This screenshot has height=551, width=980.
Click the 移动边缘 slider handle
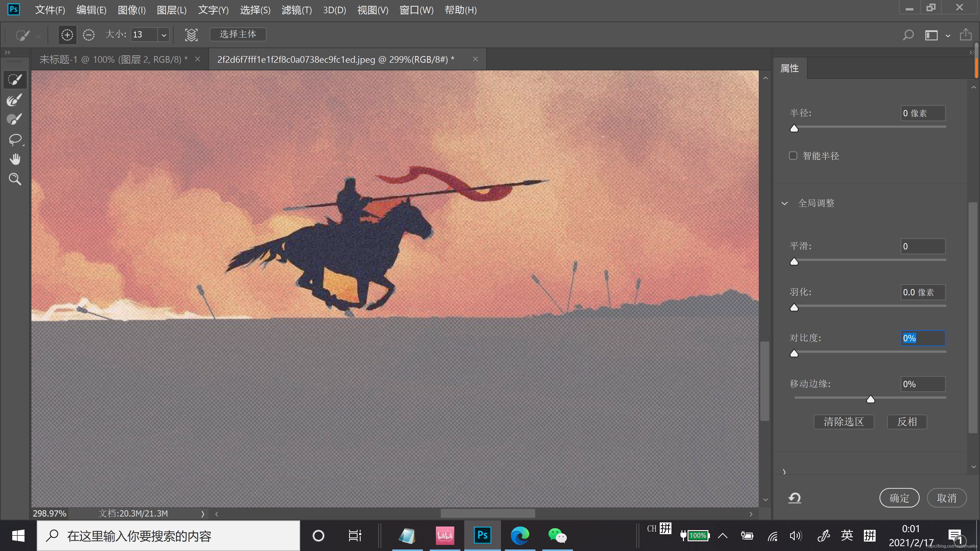click(871, 399)
